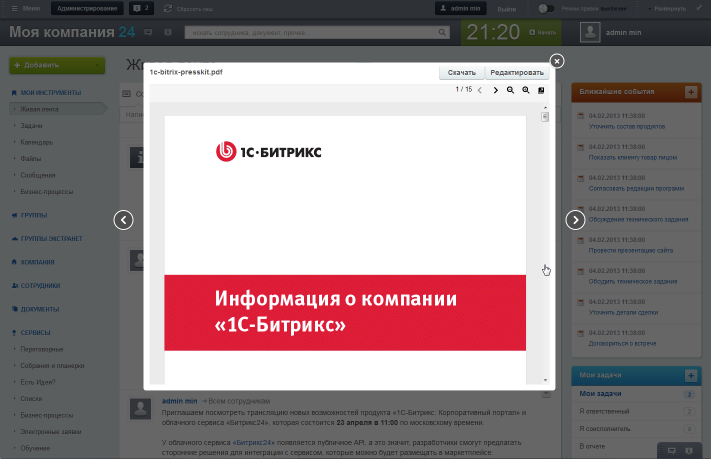Toggle the edit mode switch in top bar
Viewport: 711px width, 459px height.
point(546,8)
